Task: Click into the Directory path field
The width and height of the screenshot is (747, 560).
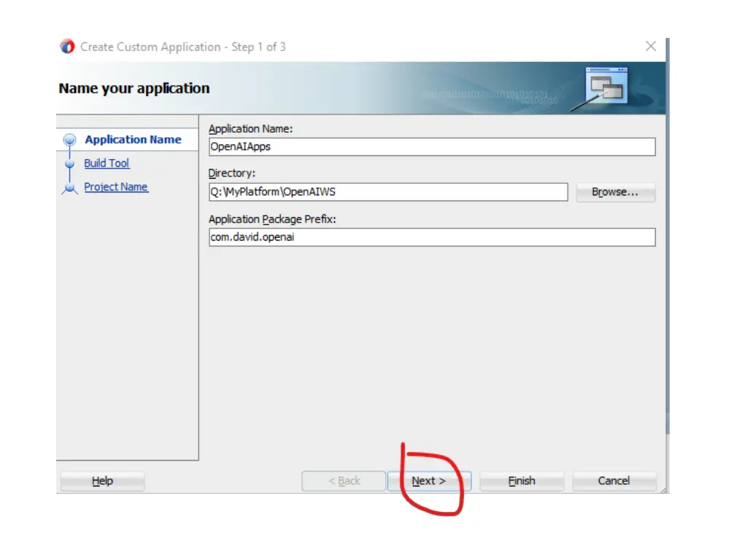Action: 388,192
